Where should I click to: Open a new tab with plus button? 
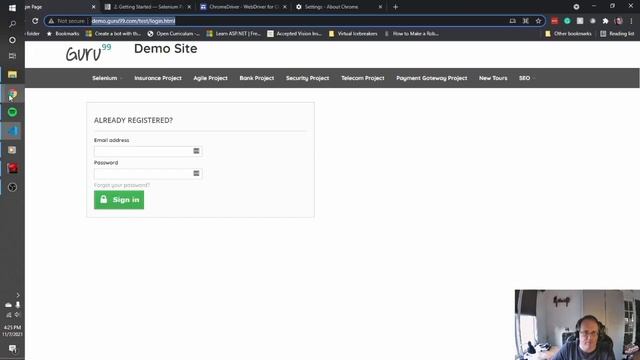(395, 7)
